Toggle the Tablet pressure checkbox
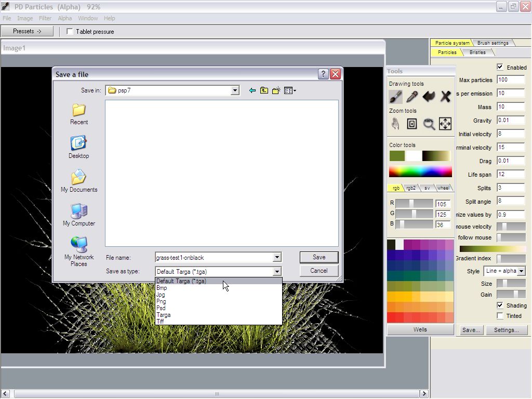Viewport: 532px width, 399px height. pyautogui.click(x=70, y=32)
